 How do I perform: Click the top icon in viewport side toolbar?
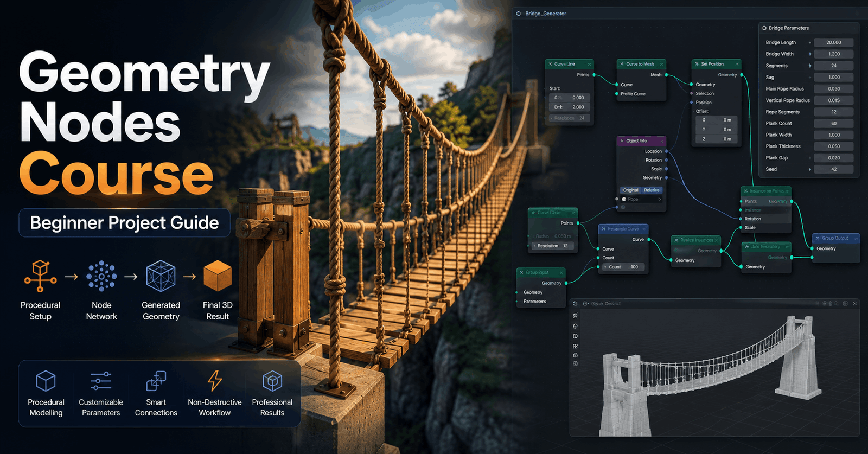(575, 316)
